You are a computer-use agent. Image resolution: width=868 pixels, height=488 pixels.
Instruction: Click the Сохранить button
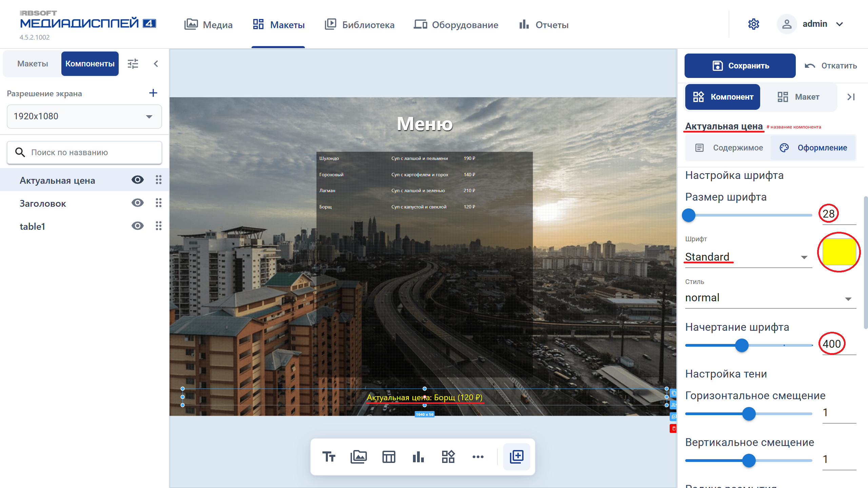pyautogui.click(x=740, y=66)
